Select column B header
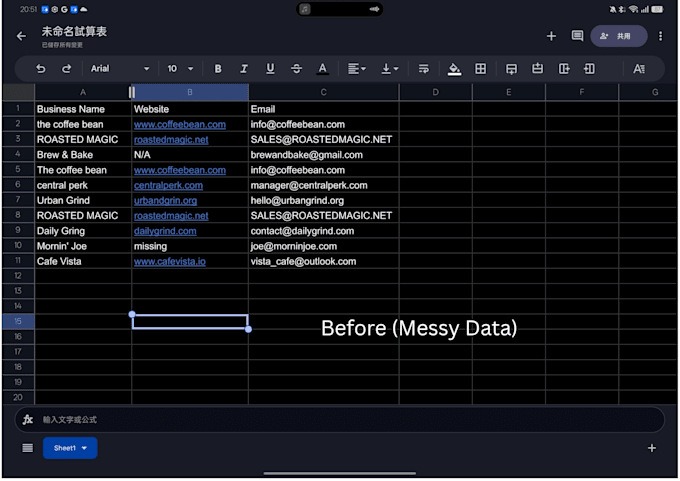The width and height of the screenshot is (680, 481). tap(190, 92)
